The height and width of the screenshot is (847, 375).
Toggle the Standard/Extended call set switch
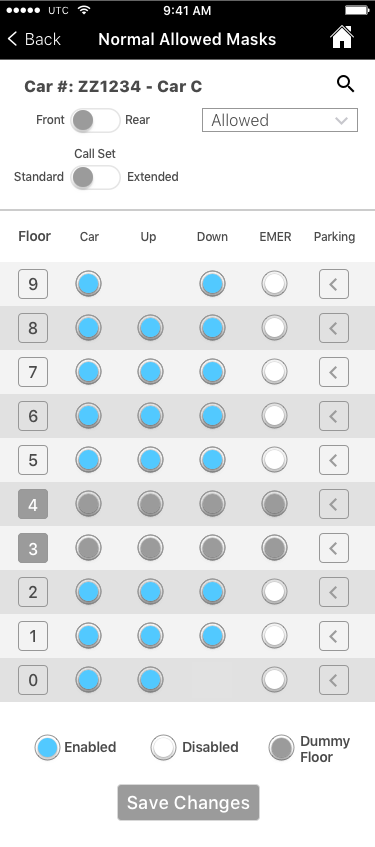(x=95, y=177)
